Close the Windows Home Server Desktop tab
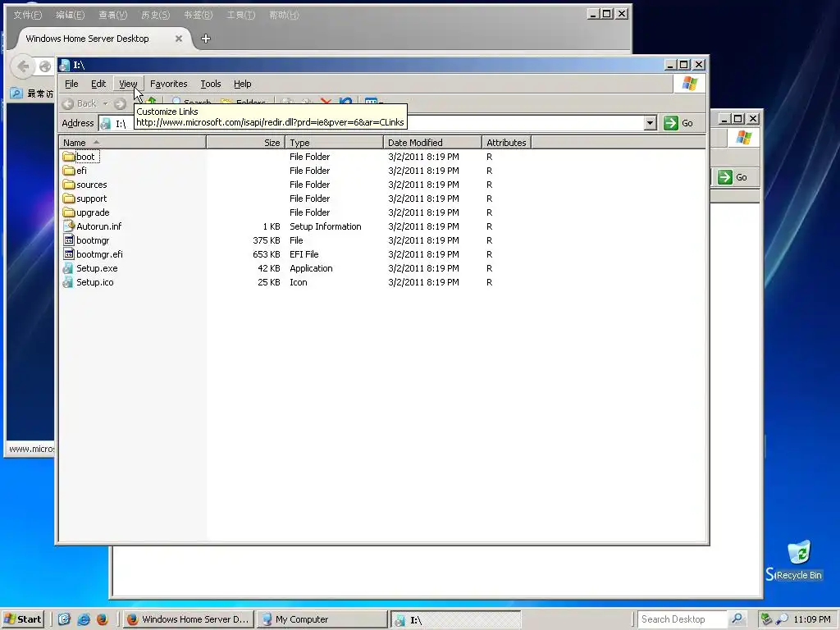 [179, 39]
